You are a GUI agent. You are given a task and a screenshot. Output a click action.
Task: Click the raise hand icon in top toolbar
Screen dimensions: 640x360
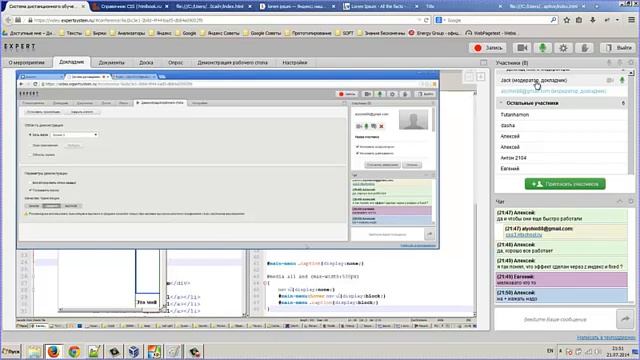584,48
